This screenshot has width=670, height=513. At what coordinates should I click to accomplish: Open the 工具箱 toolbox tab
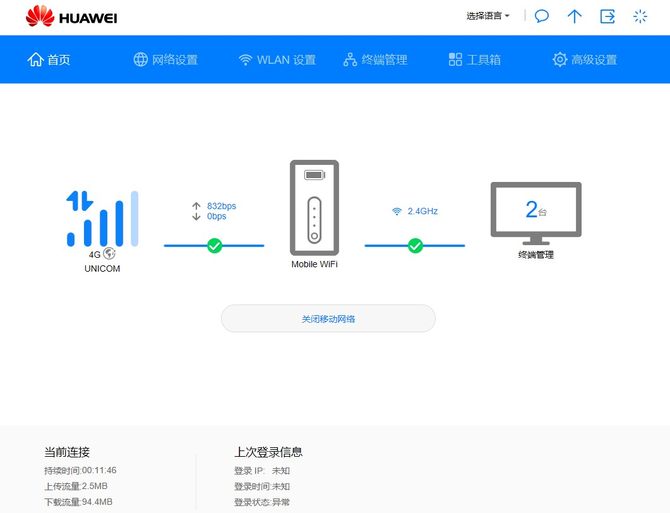click(475, 60)
